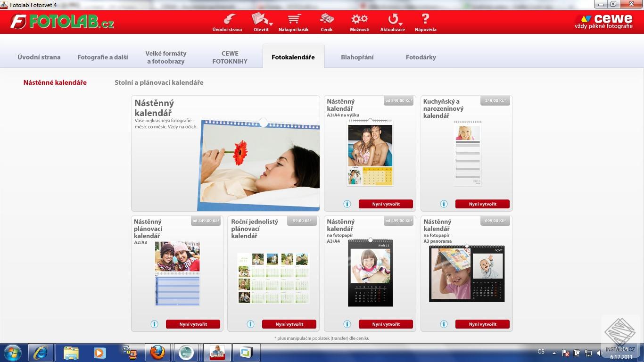Click the Aktualizace update icon

pos(392,19)
